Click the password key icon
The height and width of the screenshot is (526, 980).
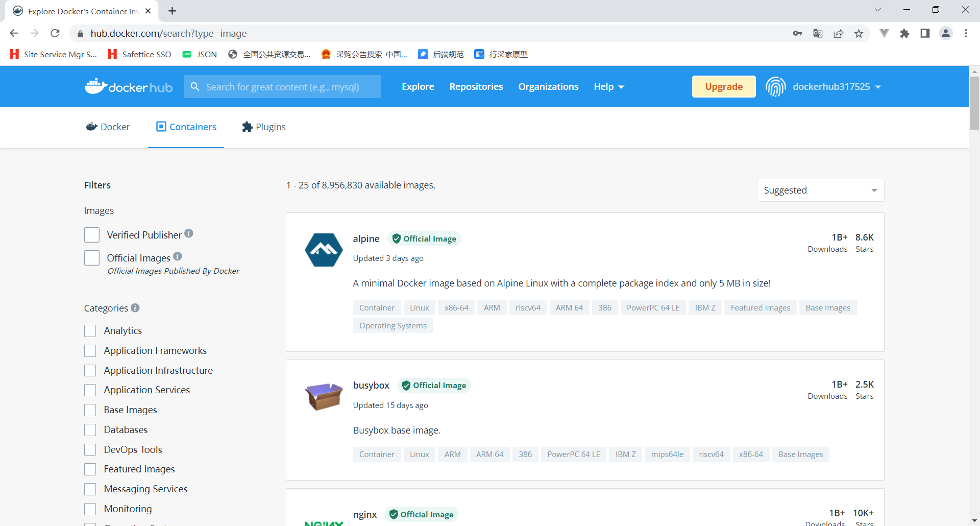coord(797,33)
